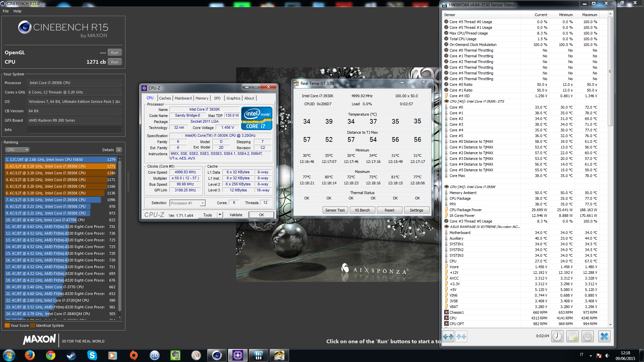Launch Firefox from the taskbar

coord(30,355)
